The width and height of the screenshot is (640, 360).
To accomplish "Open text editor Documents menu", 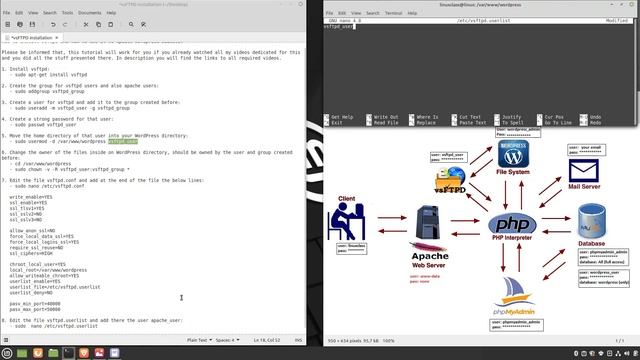I will pyautogui.click(x=89, y=13).
